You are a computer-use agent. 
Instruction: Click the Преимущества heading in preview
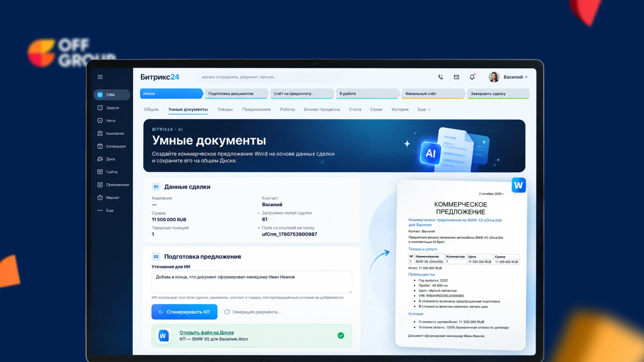click(421, 275)
